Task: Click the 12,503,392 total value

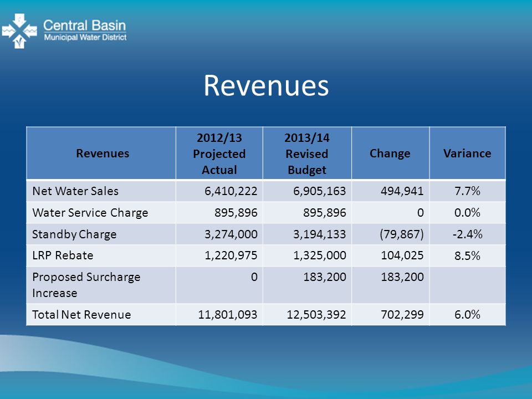Action: click(x=316, y=315)
